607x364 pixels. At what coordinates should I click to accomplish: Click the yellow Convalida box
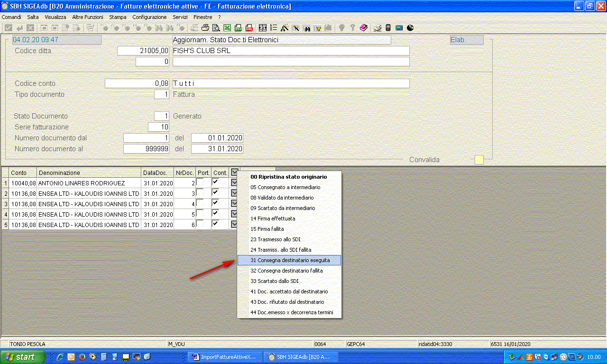[479, 160]
